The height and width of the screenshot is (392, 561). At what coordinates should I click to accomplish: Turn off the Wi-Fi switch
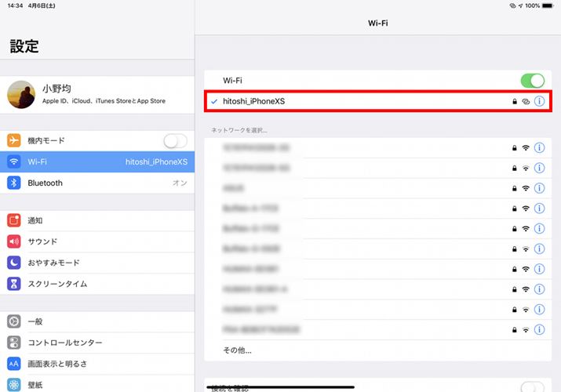(x=532, y=81)
